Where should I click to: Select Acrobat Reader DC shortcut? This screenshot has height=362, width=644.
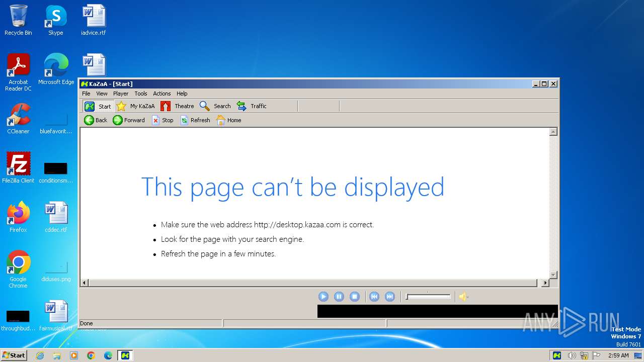[x=18, y=72]
